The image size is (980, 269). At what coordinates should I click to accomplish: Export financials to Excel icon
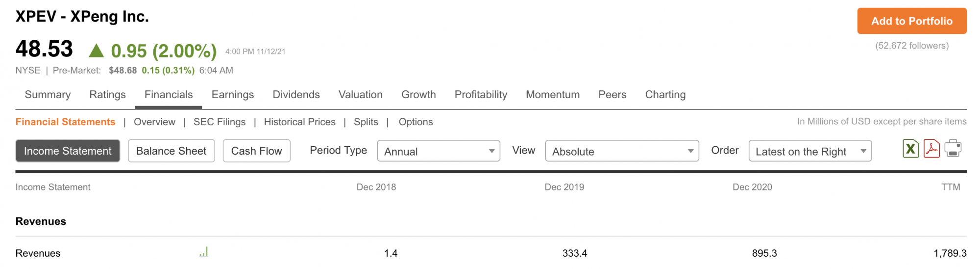(x=910, y=148)
